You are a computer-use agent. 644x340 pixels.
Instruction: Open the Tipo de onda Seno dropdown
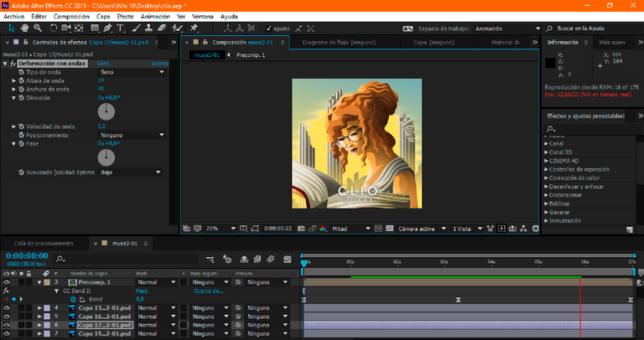tap(132, 72)
